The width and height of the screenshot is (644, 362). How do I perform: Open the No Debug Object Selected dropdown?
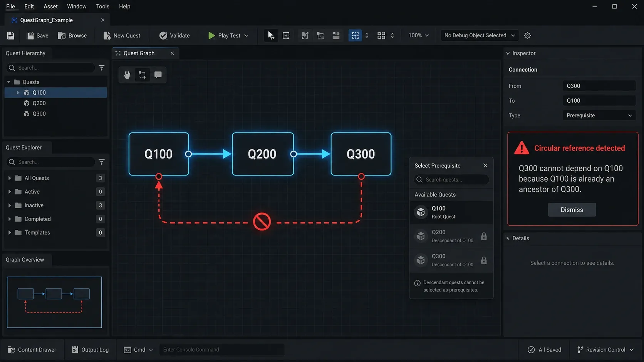point(480,35)
